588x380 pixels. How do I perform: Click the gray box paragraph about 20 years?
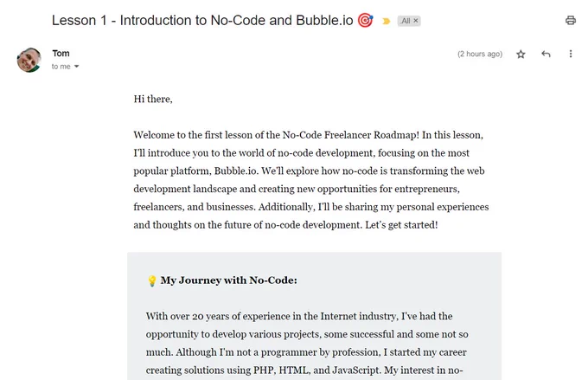click(307, 343)
